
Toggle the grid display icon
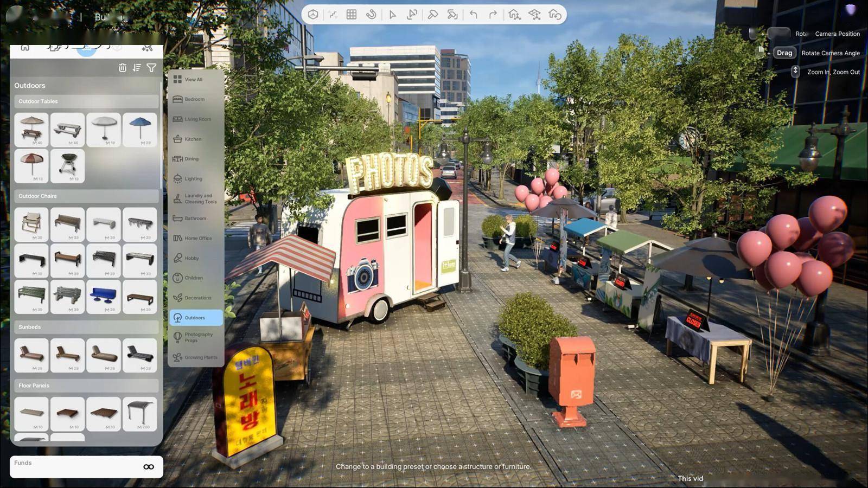pyautogui.click(x=352, y=15)
